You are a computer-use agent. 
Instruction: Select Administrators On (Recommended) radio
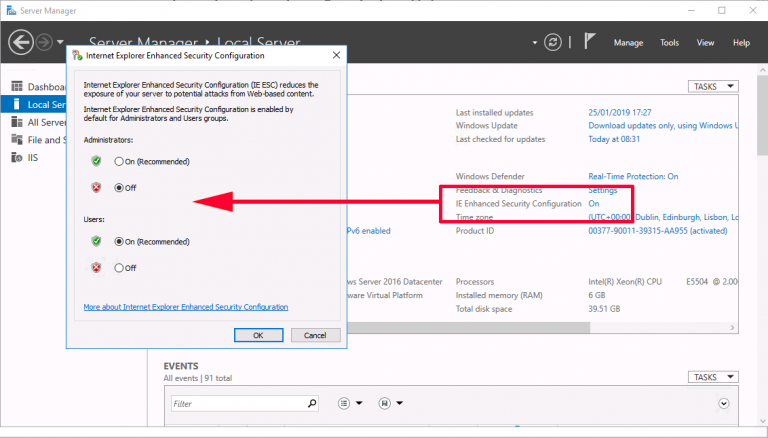(x=119, y=161)
